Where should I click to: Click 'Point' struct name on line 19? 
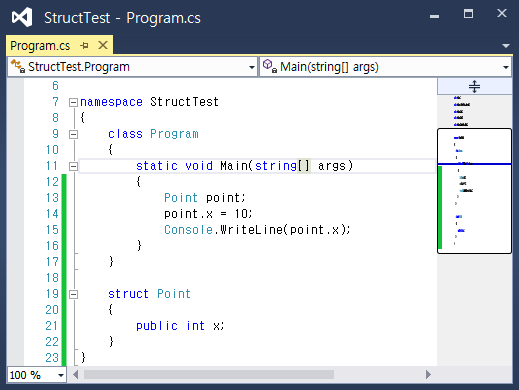pos(174,294)
